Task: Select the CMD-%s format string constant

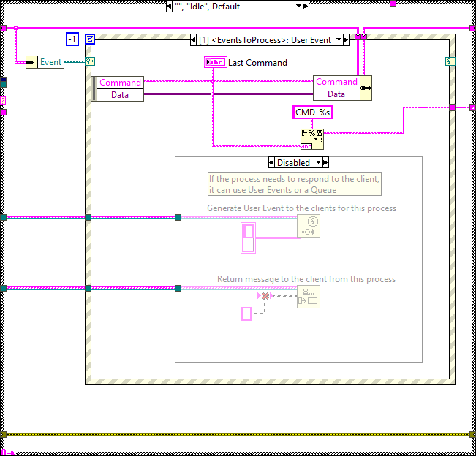Action: (312, 113)
